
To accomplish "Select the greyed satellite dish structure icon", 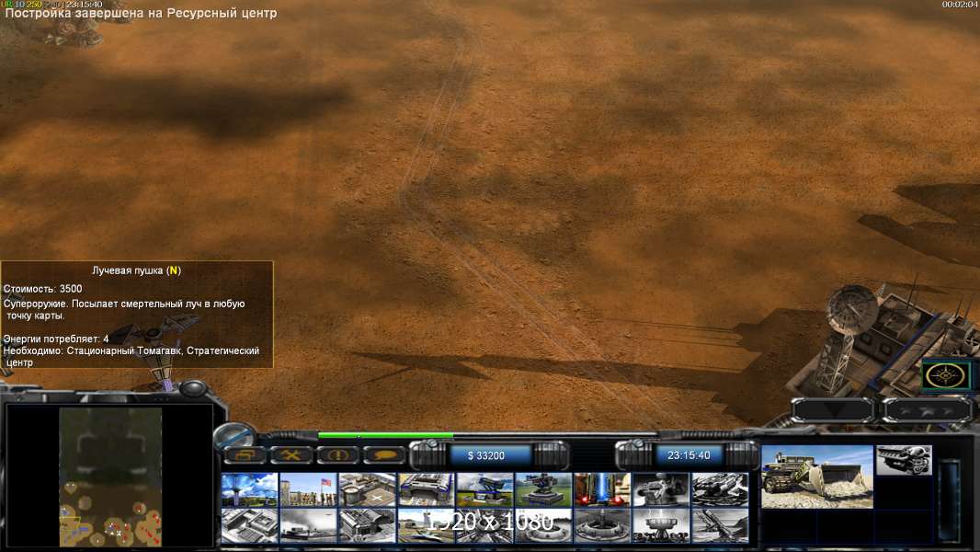I will (661, 525).
